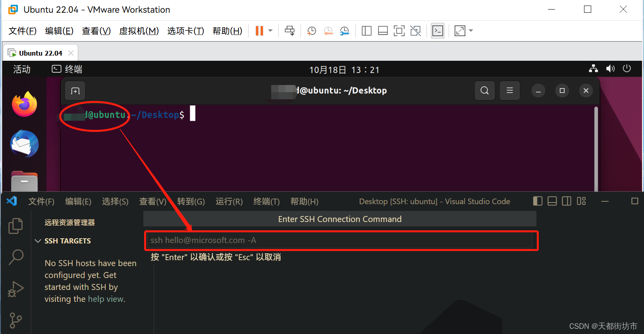The image size is (644, 334).
Task: Revert VM to previous snapshot
Action: pyautogui.click(x=328, y=31)
